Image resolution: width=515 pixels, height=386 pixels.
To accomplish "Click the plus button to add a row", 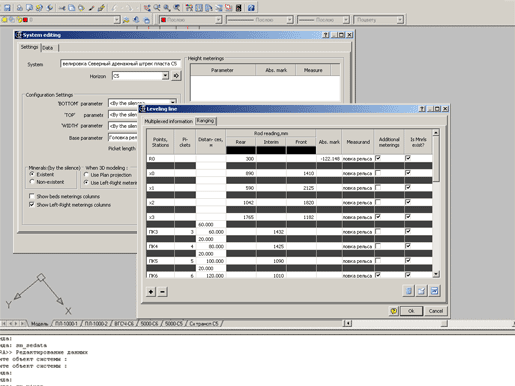I will [151, 292].
